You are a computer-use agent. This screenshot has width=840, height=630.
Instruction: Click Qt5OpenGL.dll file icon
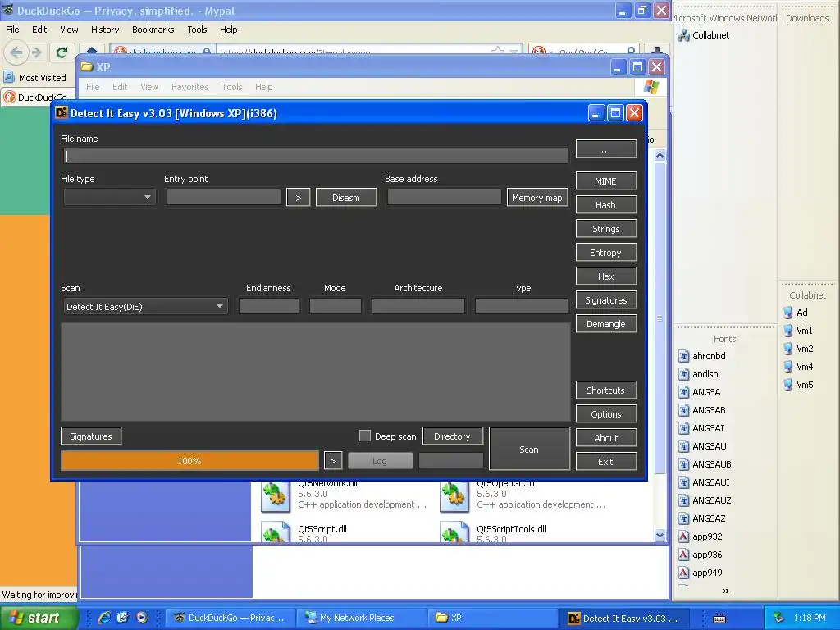tap(454, 496)
